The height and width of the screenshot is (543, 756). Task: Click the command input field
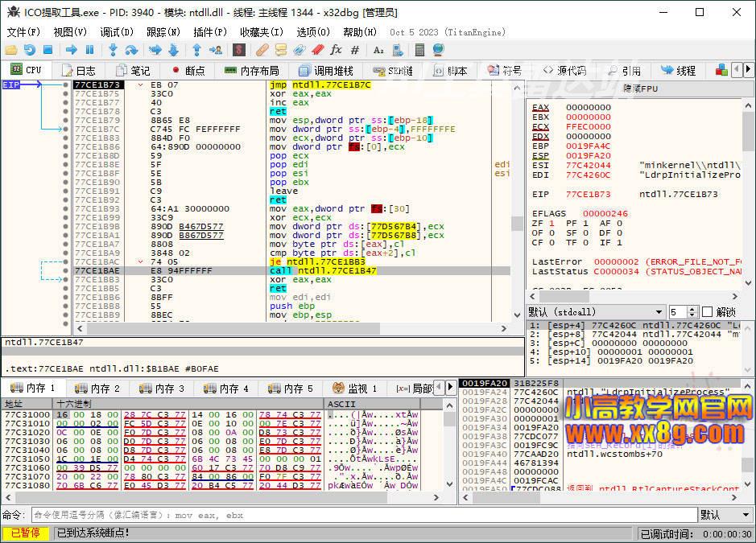365,515
